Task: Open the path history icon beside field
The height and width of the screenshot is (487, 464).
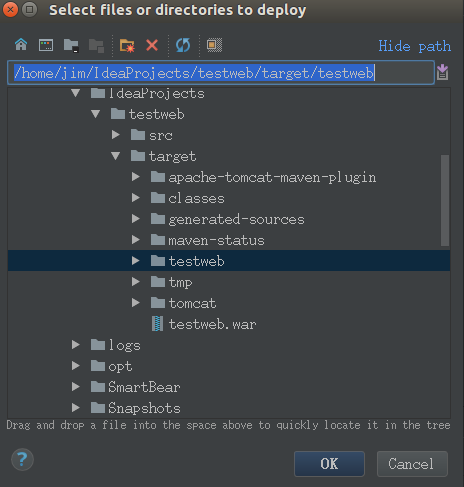Action: 442,72
